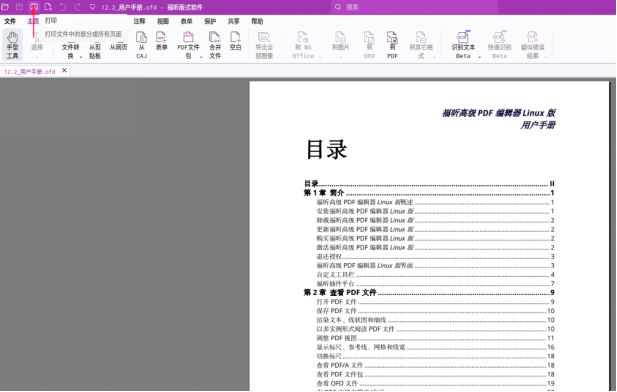Viewport: 617px width, 392px height.
Task: Close the 12.2_用户手册.ofd document tab
Action: coord(65,70)
